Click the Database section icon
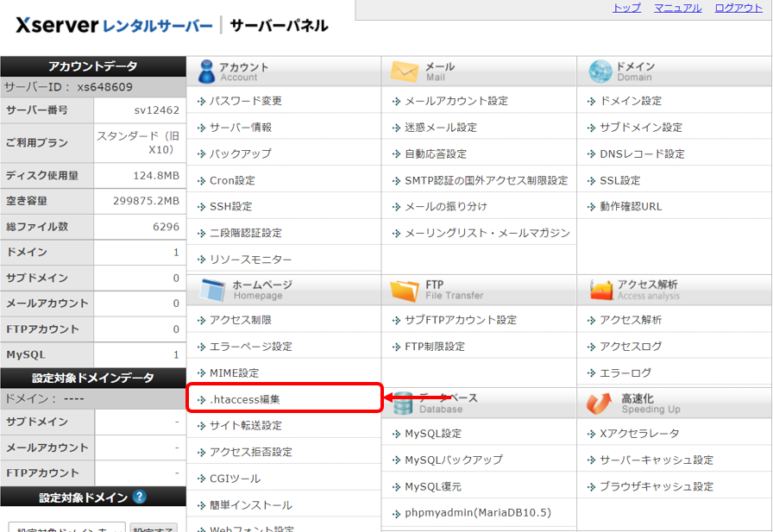Screen dimensions: 773x532 click(x=404, y=403)
